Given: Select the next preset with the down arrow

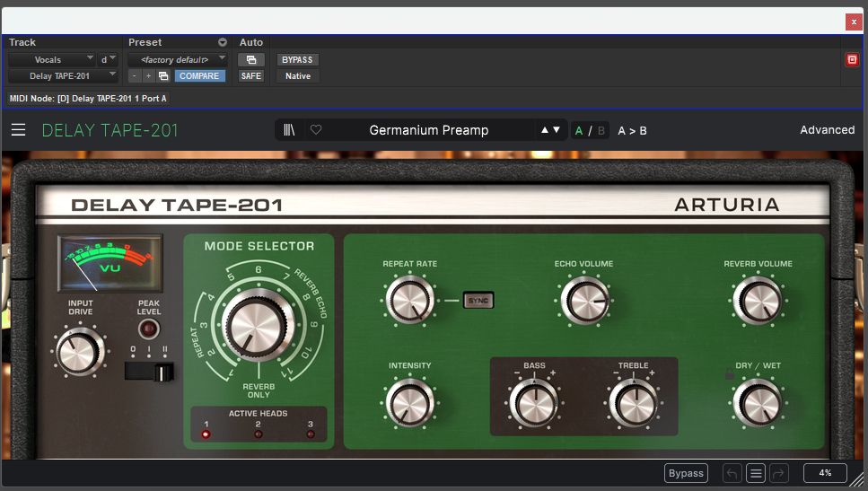Looking at the screenshot, I should pyautogui.click(x=557, y=130).
